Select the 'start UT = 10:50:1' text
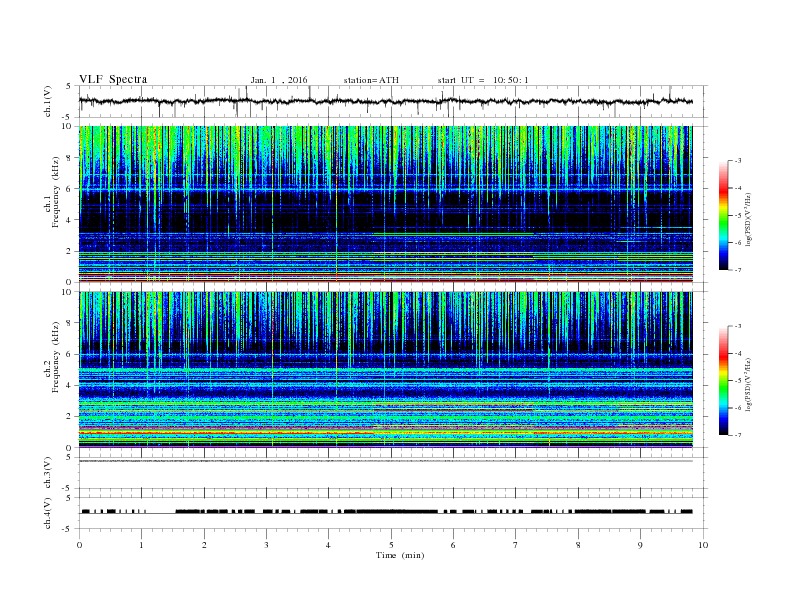The image size is (792, 612). pyautogui.click(x=483, y=80)
